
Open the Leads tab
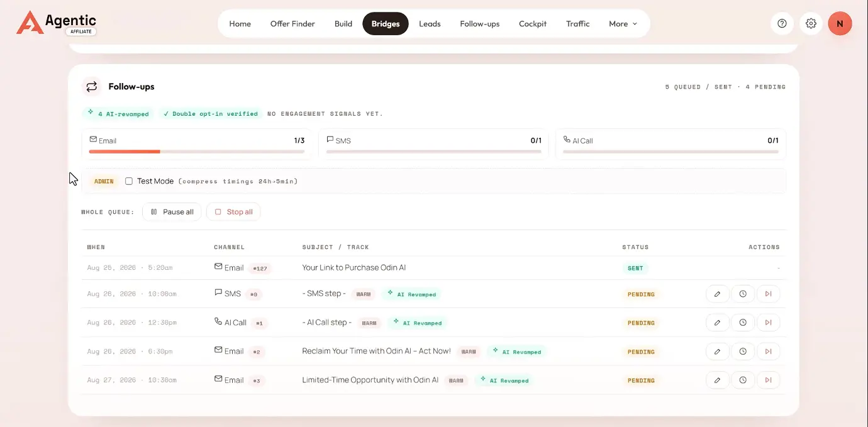tap(430, 24)
